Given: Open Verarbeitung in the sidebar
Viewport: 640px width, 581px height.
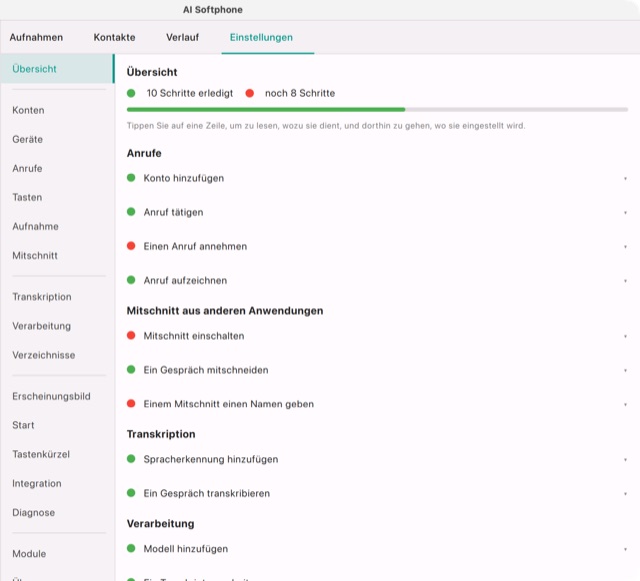Looking at the screenshot, I should click(x=41, y=326).
